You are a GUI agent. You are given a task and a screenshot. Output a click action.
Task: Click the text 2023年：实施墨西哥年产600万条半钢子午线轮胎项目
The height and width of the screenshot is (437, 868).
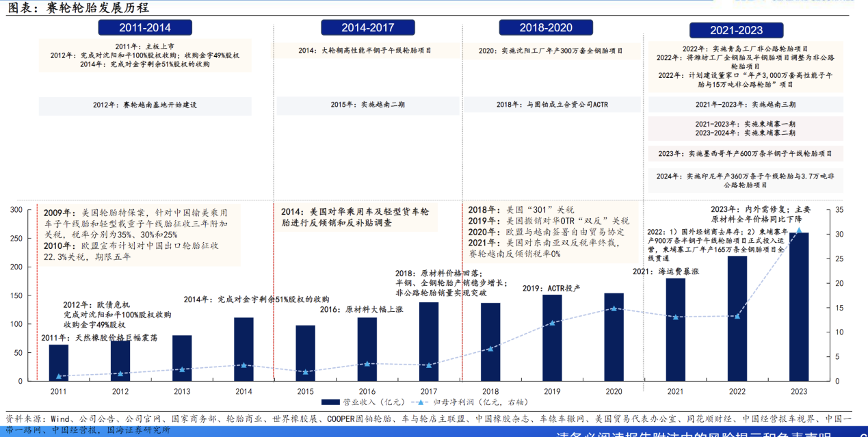(x=745, y=153)
